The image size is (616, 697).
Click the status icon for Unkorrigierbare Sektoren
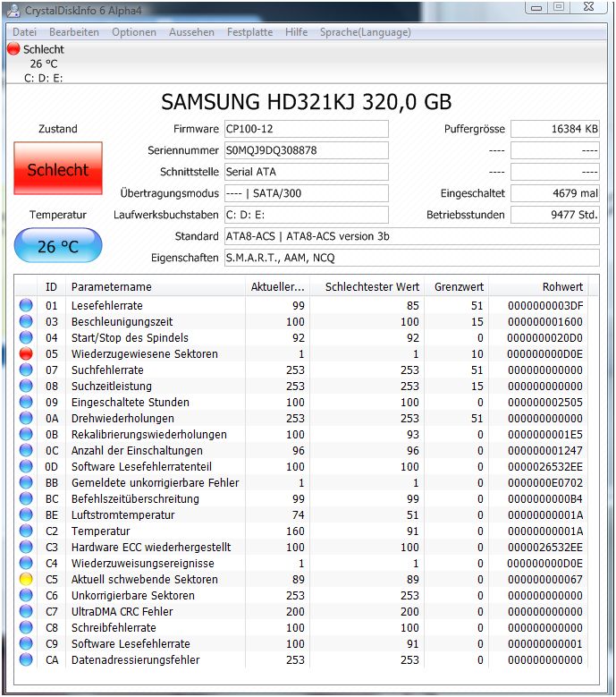(x=26, y=595)
